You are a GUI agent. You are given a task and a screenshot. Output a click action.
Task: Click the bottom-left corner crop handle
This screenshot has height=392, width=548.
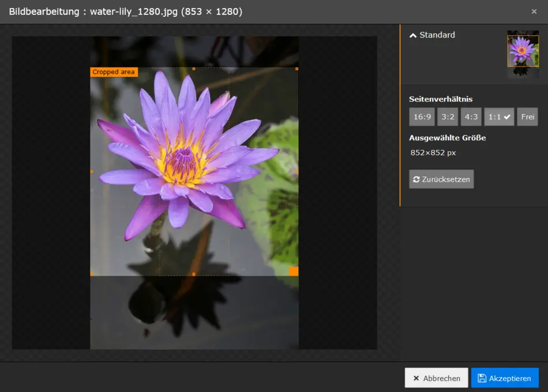coord(91,274)
